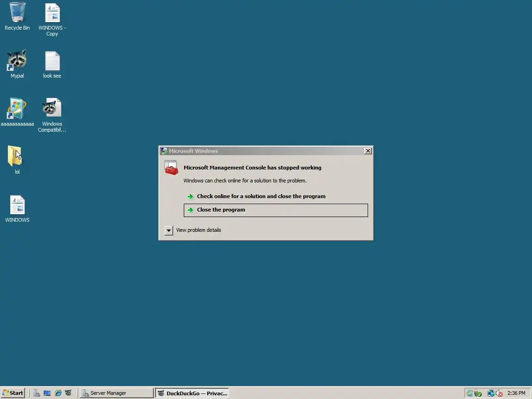Launch Internet Explorer from Quick Launch
This screenshot has height=399, width=532.
[58, 393]
